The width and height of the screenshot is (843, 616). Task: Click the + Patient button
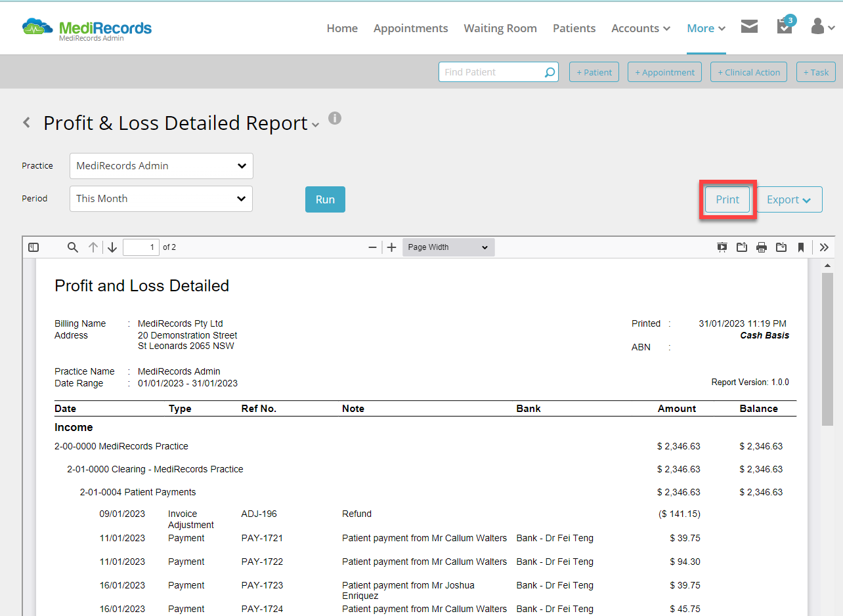594,72
